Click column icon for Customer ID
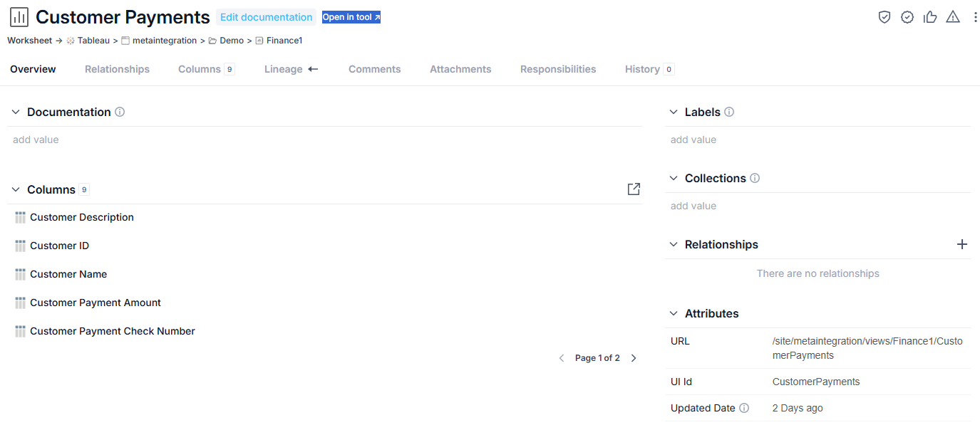Viewport: 980px width, 425px height. pyautogui.click(x=20, y=246)
